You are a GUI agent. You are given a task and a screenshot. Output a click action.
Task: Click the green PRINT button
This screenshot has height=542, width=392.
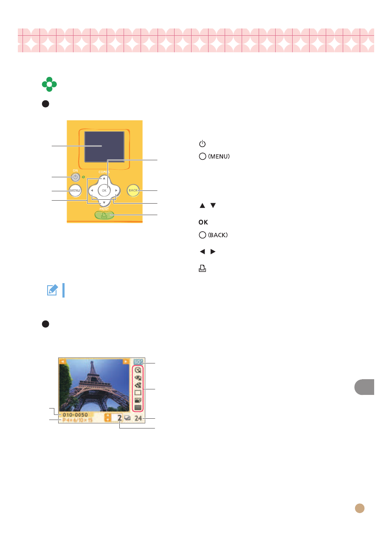pos(104,216)
